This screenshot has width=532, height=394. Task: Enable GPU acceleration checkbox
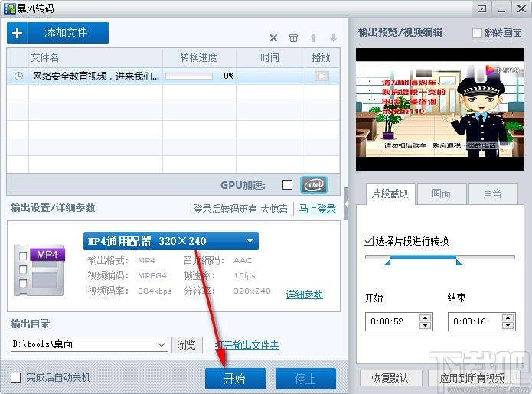pos(287,185)
